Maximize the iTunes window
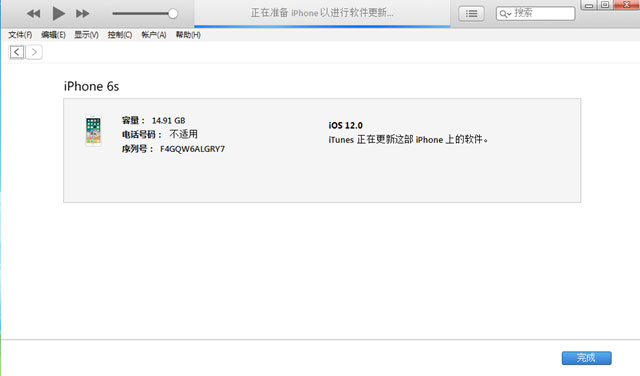Viewport: 640px width, 376px height. click(x=605, y=5)
